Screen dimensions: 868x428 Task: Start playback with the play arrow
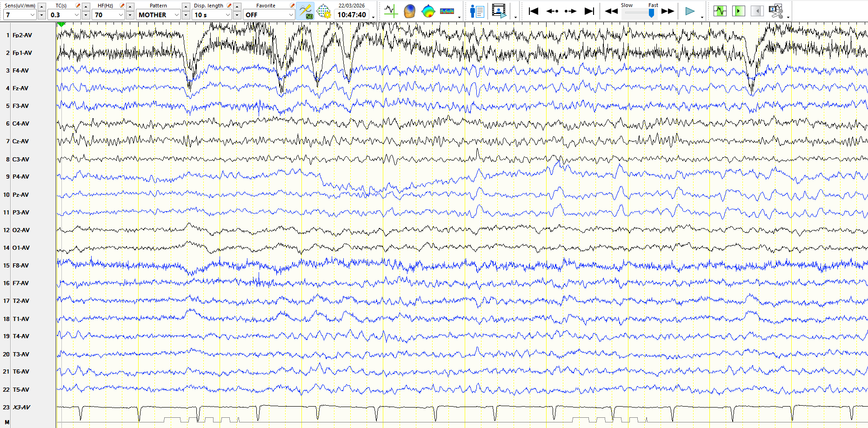coord(690,11)
